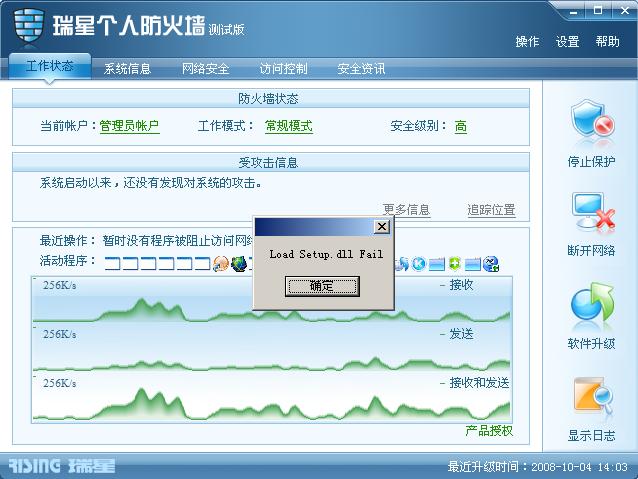The height and width of the screenshot is (479, 638).
Task: Click the 活动程序 label
Action: (68, 260)
